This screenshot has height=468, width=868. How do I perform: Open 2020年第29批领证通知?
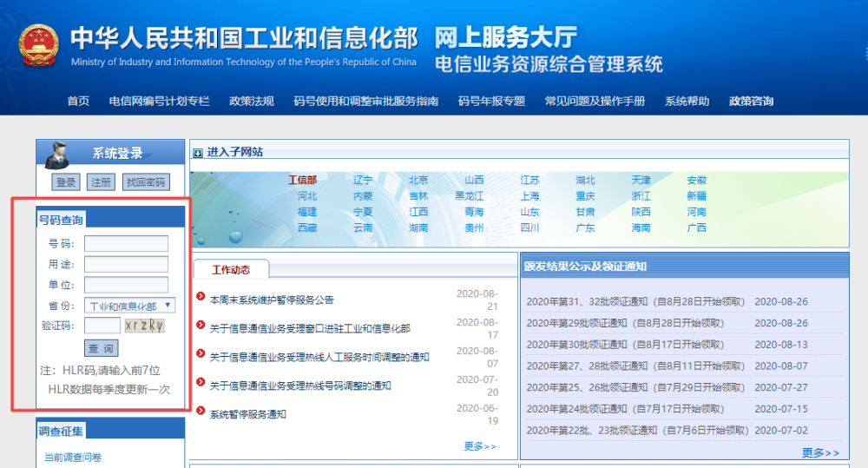(x=625, y=323)
